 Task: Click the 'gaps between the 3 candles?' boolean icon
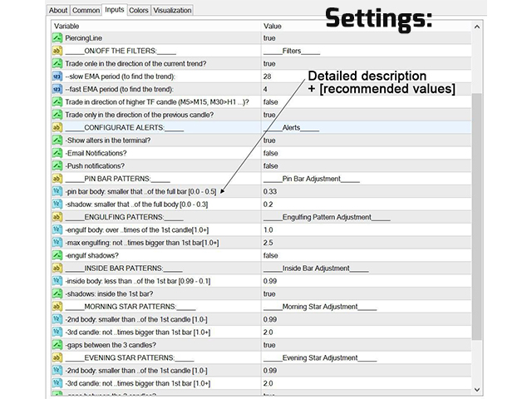coord(57,345)
